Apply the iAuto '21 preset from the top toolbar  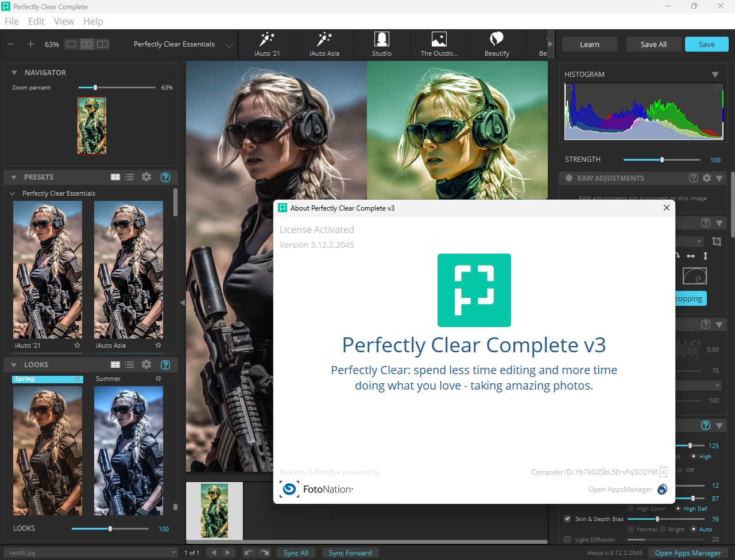click(x=267, y=44)
